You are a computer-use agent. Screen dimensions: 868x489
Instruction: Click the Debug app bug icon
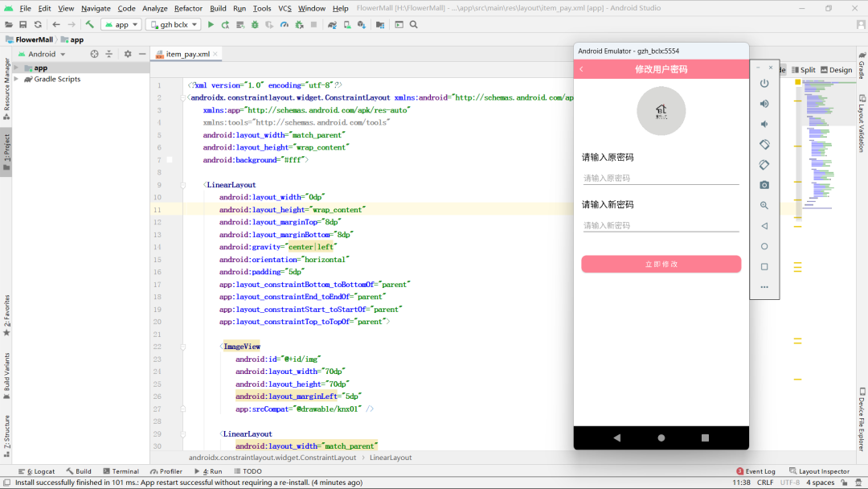pos(255,25)
